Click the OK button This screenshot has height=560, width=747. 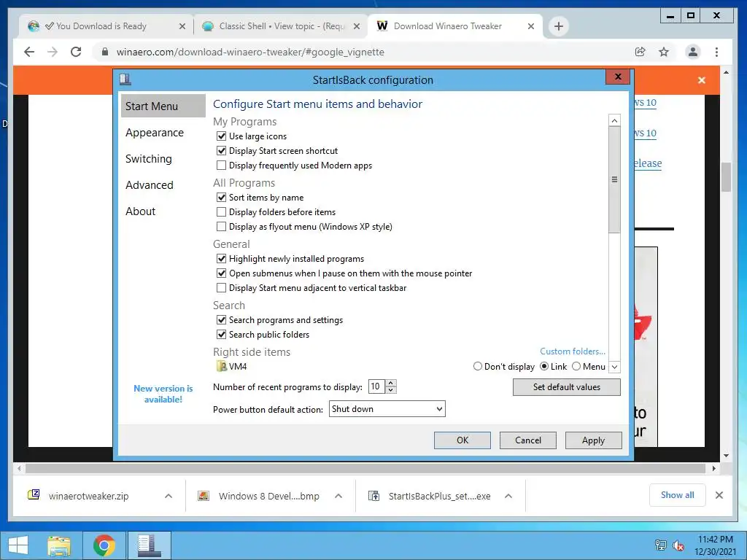pos(462,440)
